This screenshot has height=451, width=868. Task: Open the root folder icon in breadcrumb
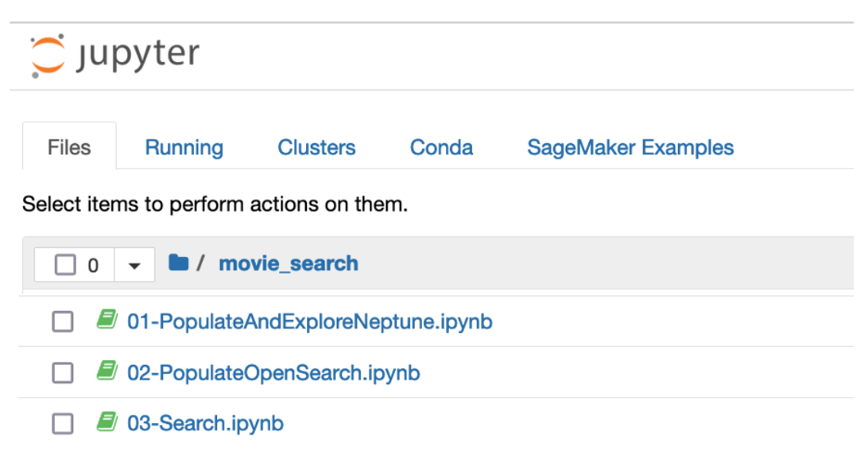point(179,263)
